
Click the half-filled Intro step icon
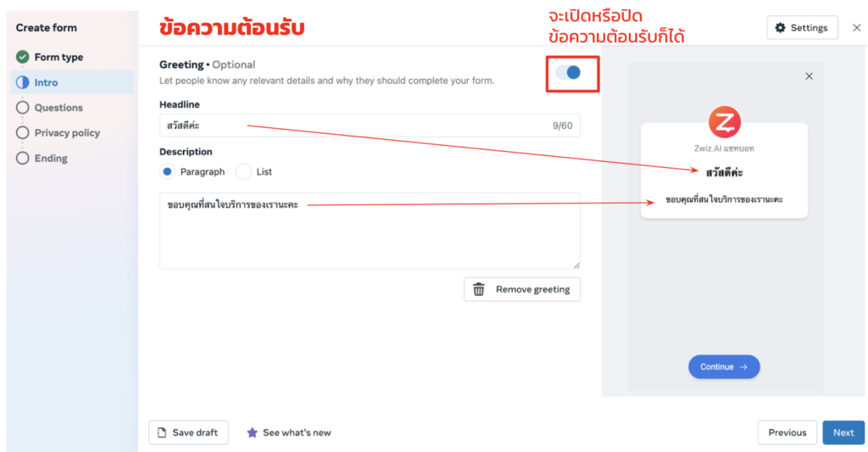pyautogui.click(x=22, y=82)
